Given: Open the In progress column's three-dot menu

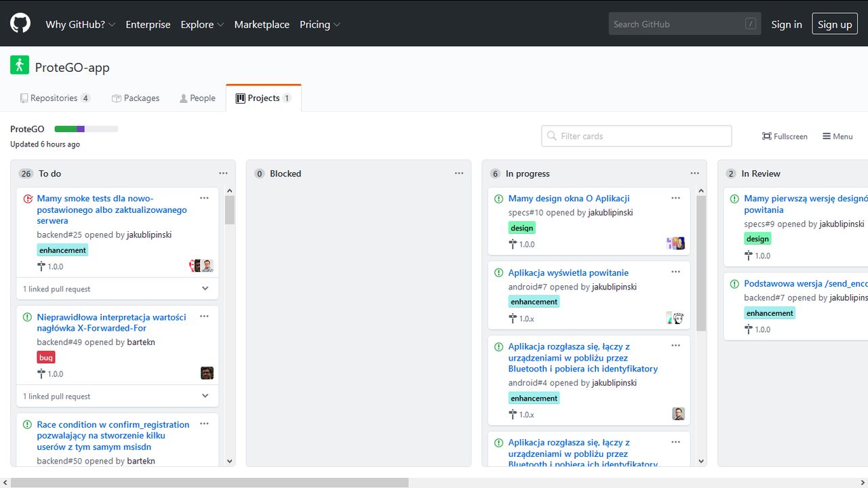Looking at the screenshot, I should (x=694, y=174).
